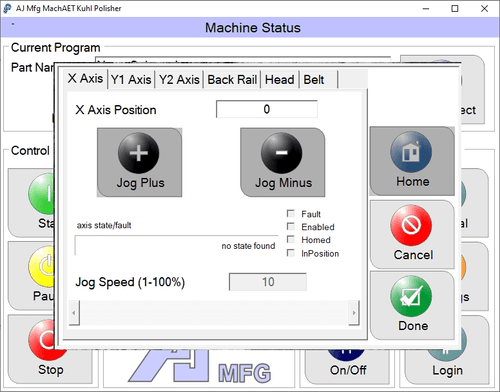This screenshot has height=392, width=500.
Task: Click the yellow Pause control button
Action: pyautogui.click(x=32, y=275)
